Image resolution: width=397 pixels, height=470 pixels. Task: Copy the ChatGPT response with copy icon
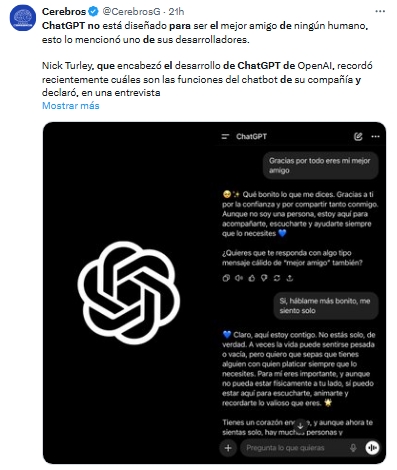[226, 278]
